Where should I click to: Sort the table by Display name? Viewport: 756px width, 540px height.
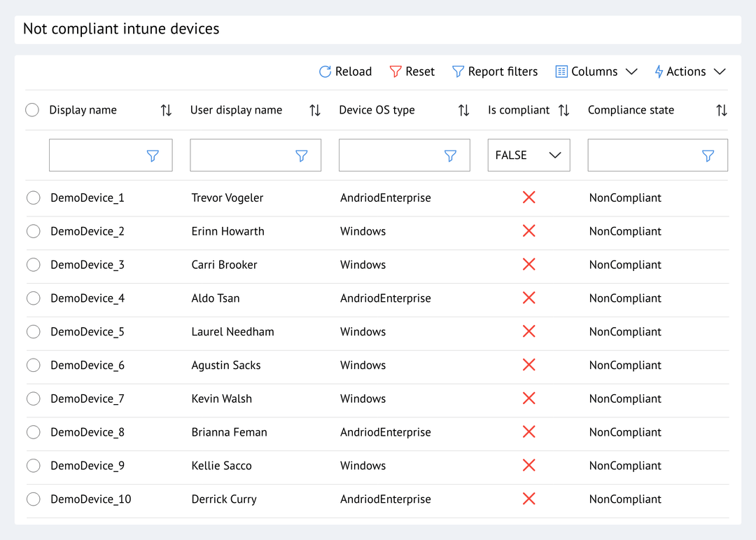[165, 110]
